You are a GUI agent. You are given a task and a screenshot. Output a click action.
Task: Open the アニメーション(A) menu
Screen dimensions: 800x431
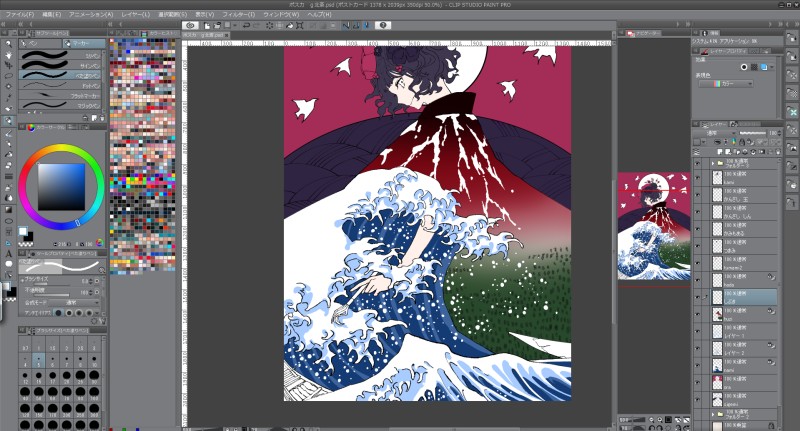pyautogui.click(x=91, y=14)
